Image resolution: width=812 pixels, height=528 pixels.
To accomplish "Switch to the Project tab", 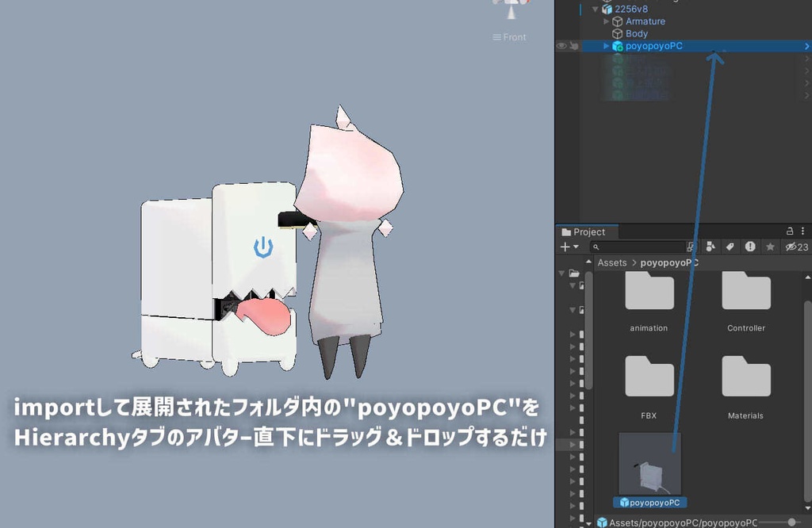I will (587, 231).
